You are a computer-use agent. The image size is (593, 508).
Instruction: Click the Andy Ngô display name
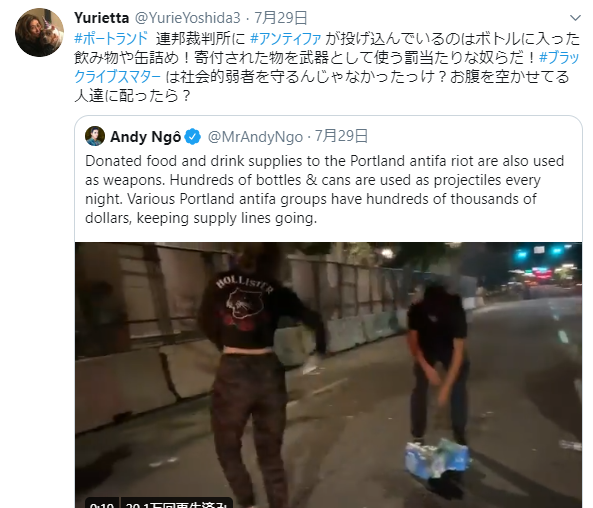(x=145, y=137)
